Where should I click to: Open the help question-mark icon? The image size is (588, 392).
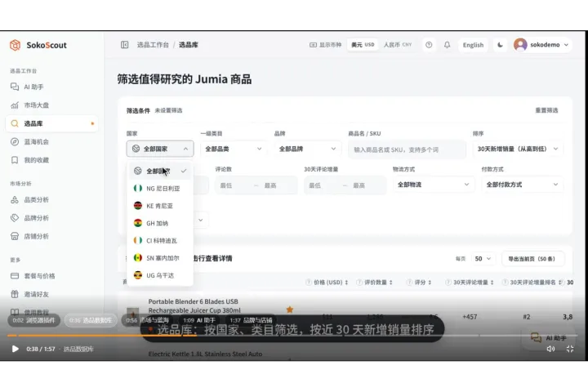pyautogui.click(x=429, y=45)
